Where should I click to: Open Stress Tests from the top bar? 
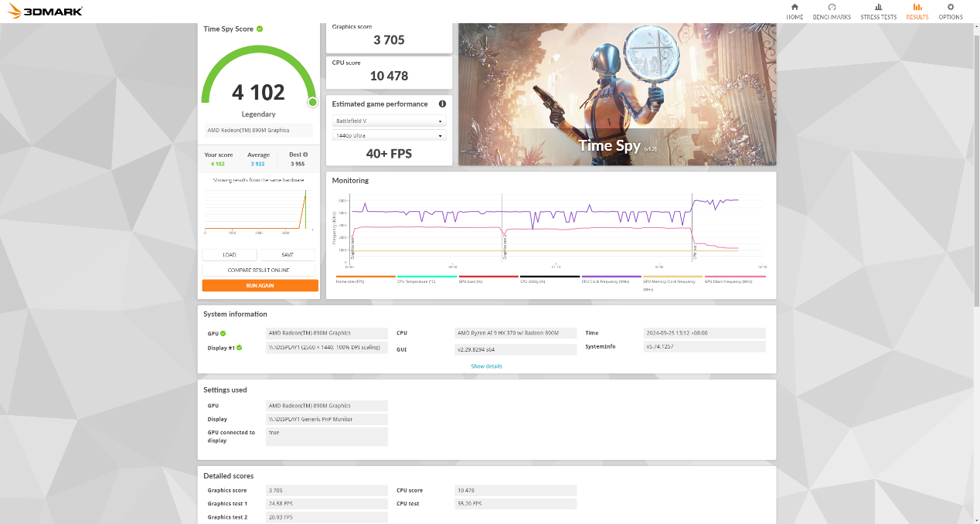tap(878, 7)
